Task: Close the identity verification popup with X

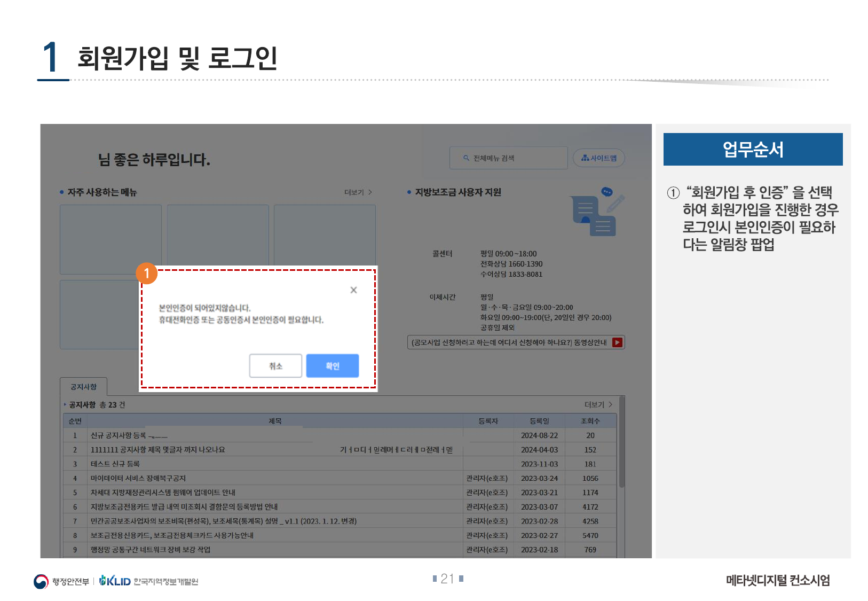Action: click(x=353, y=290)
